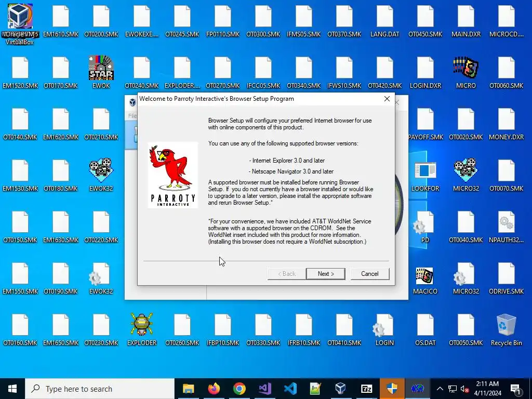The height and width of the screenshot is (399, 532).
Task: Select the MICRO32 gear settings file icon
Action: [x=466, y=277]
